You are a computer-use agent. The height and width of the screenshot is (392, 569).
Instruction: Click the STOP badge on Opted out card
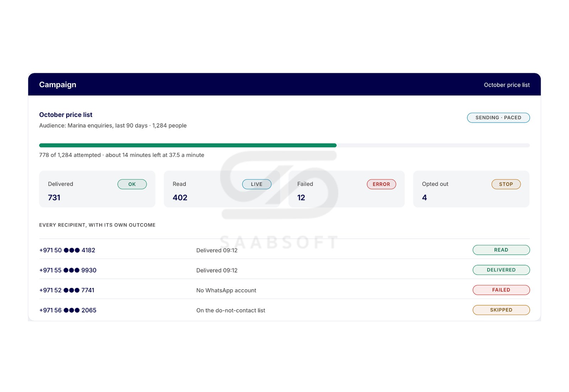506,184
